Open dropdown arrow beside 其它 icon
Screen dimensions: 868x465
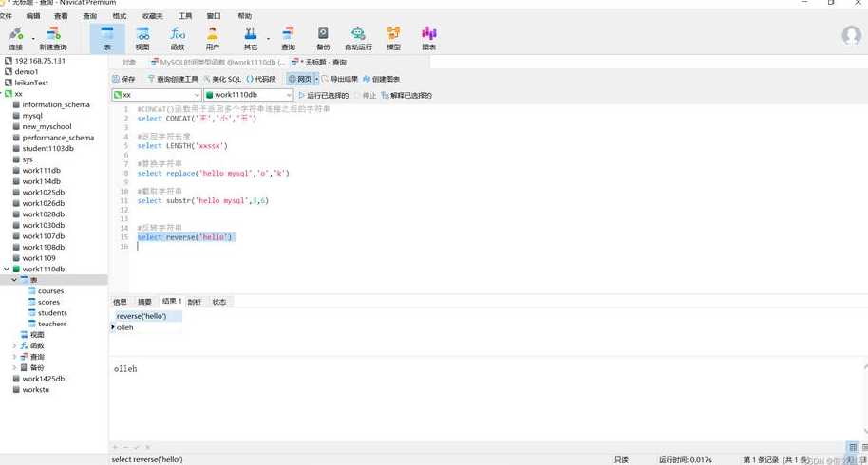pyautogui.click(x=268, y=39)
